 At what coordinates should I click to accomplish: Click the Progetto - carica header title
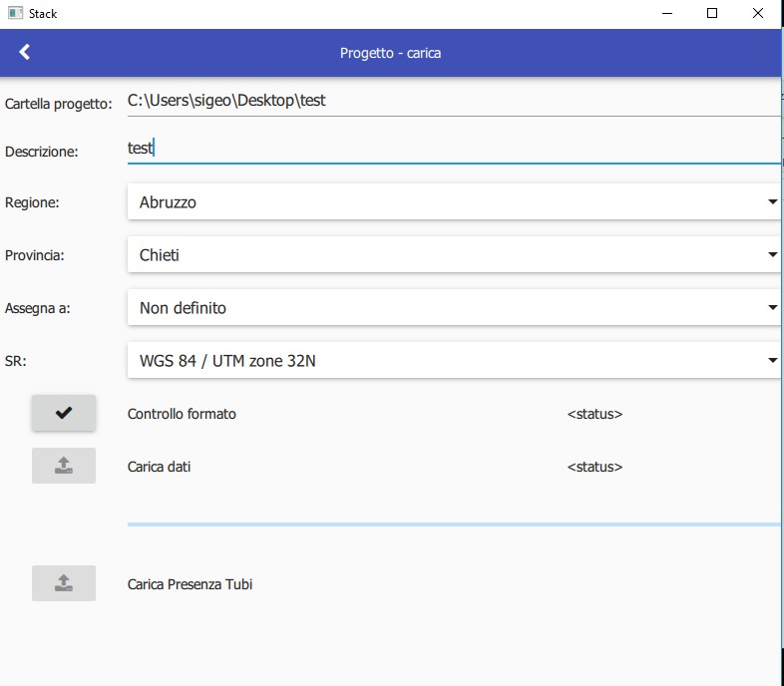390,53
